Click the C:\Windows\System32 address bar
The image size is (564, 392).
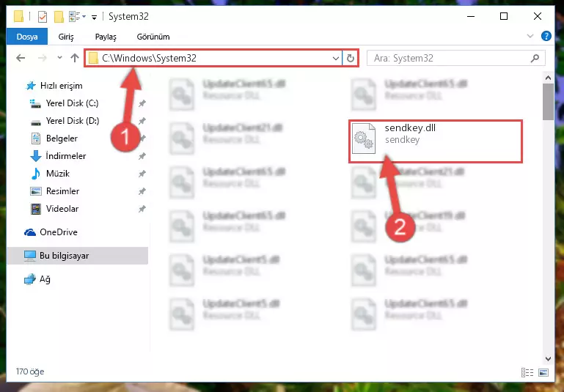(x=212, y=58)
